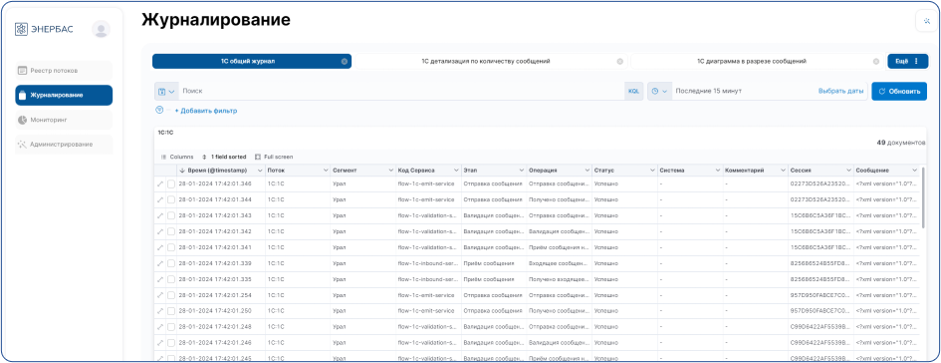Select checkbox for row 17:42:01.343
The image size is (941, 363).
171,215
